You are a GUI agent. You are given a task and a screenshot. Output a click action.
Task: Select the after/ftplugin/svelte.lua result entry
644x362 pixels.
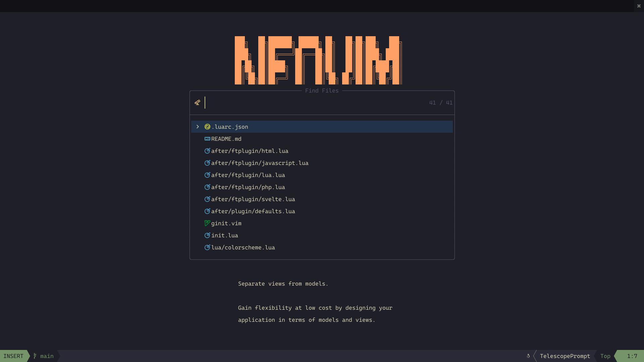pyautogui.click(x=253, y=199)
